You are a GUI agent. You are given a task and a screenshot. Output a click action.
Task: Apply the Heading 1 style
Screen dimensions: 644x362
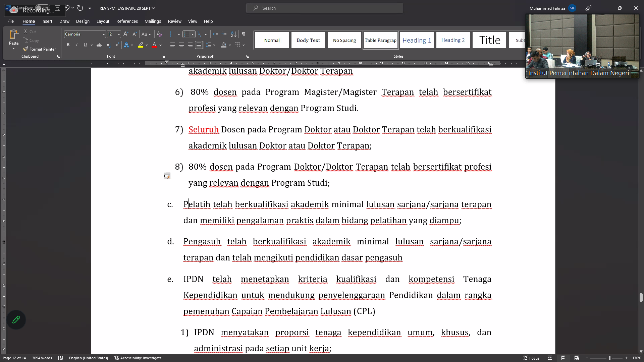coord(417,40)
